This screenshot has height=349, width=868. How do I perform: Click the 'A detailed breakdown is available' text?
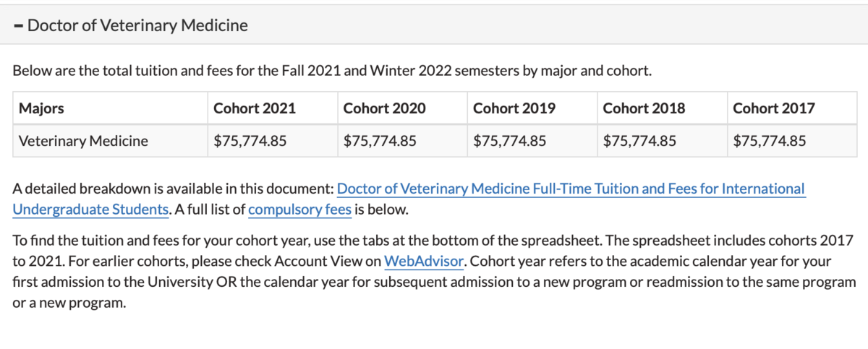pos(174,189)
